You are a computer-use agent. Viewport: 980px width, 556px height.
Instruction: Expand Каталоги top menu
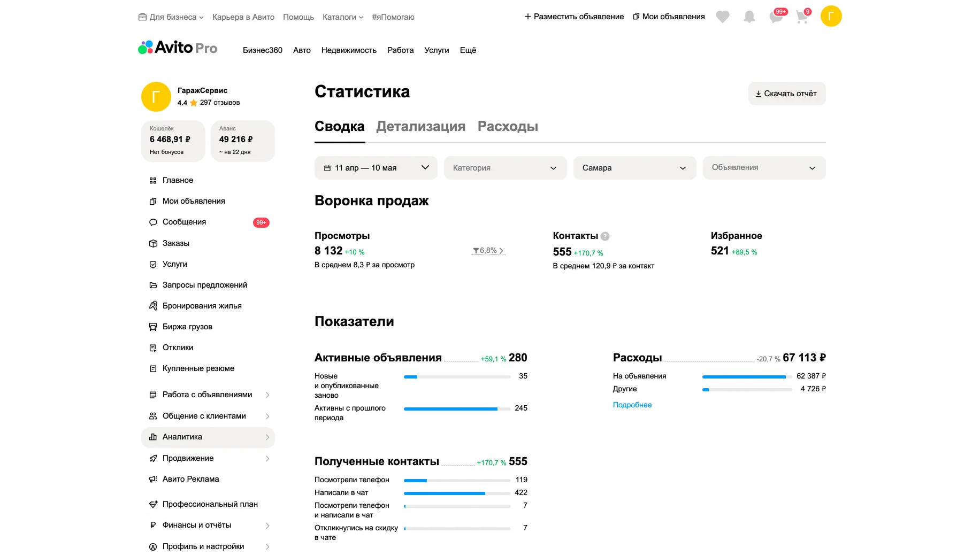tap(343, 17)
